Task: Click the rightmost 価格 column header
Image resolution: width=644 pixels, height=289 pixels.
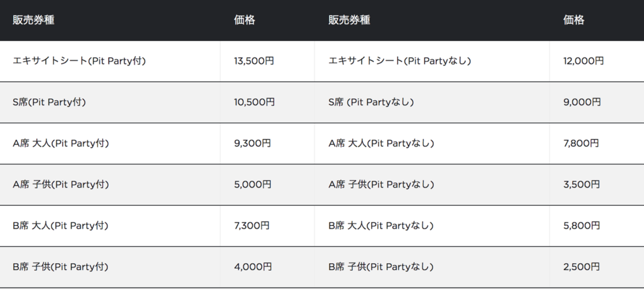Action: [574, 20]
